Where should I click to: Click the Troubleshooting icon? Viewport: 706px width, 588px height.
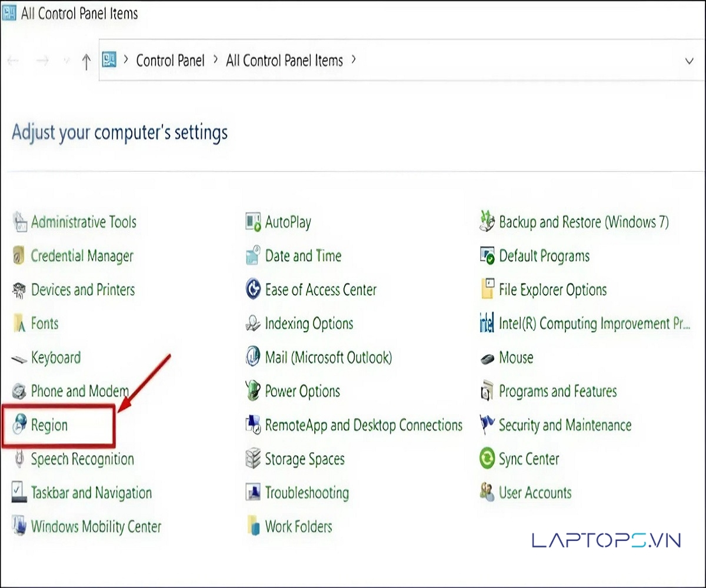point(253,493)
